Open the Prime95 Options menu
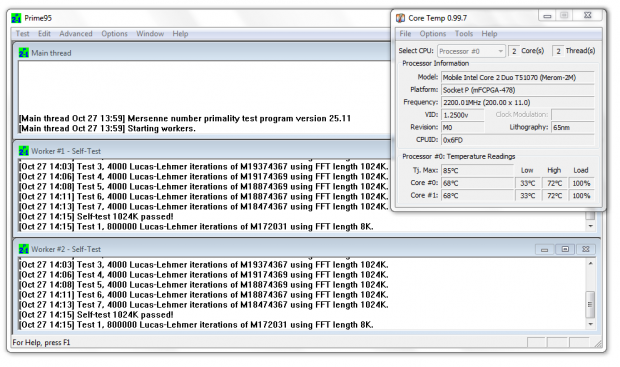Screen dimensions: 620x367 pos(114,34)
